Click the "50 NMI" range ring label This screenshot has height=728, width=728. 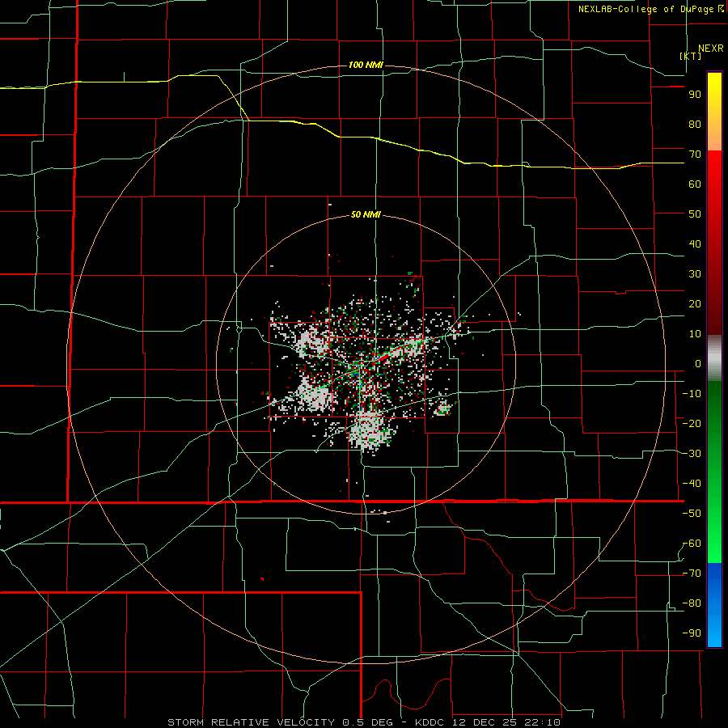point(366,214)
